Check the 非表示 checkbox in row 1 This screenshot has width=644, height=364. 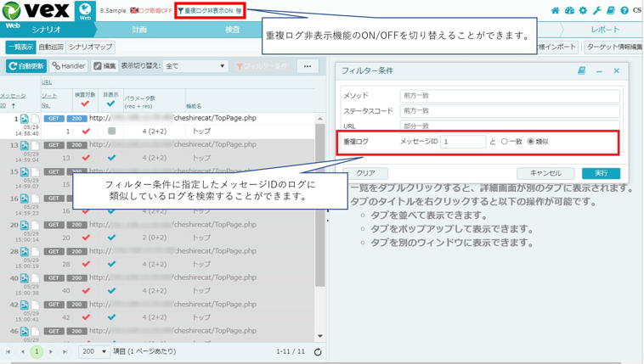tap(111, 132)
